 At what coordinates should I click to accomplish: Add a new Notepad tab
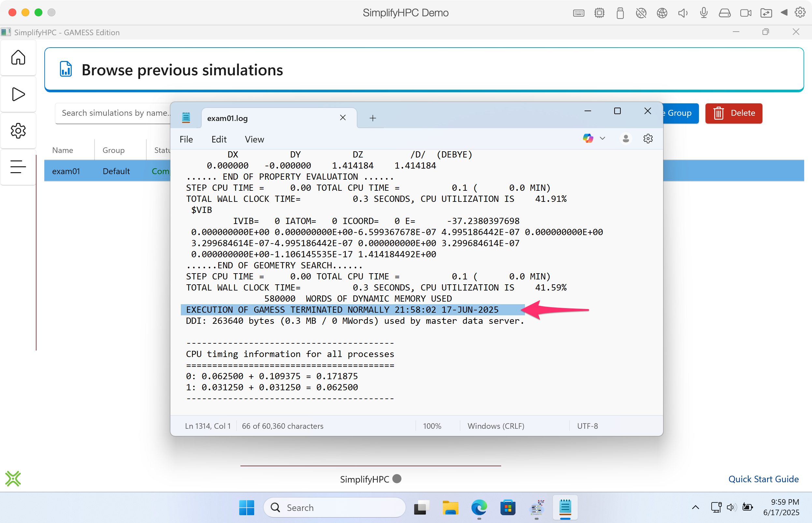pyautogui.click(x=372, y=118)
